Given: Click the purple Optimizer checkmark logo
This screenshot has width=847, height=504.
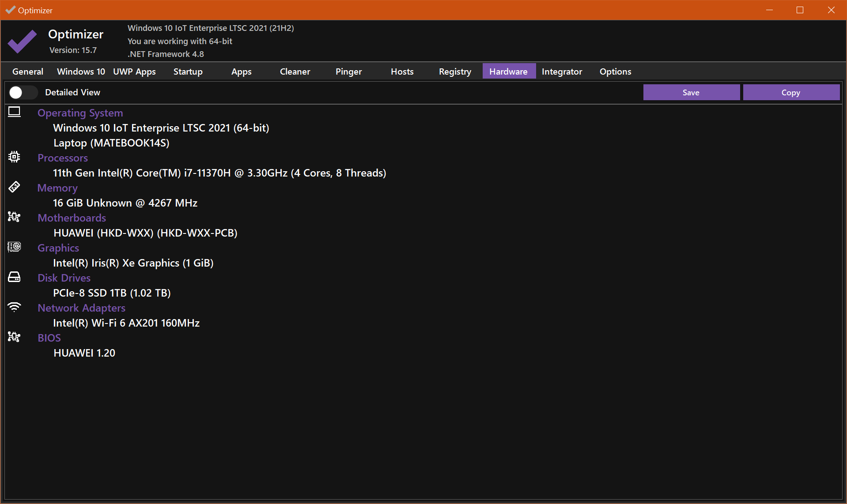Looking at the screenshot, I should click(22, 41).
